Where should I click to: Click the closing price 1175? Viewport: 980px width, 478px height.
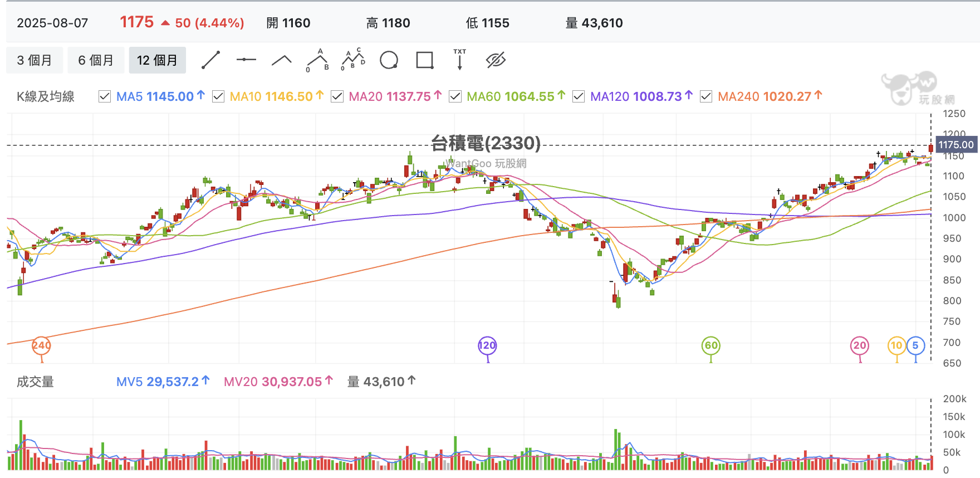[137, 22]
